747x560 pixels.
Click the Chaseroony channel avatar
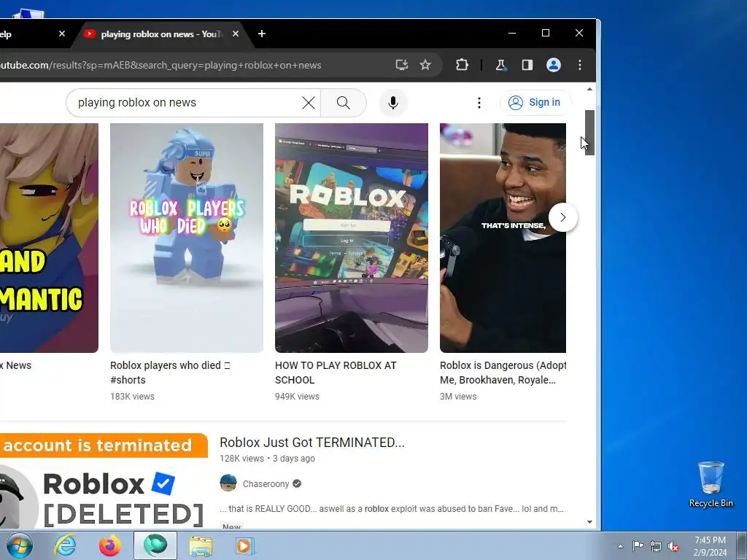point(228,483)
